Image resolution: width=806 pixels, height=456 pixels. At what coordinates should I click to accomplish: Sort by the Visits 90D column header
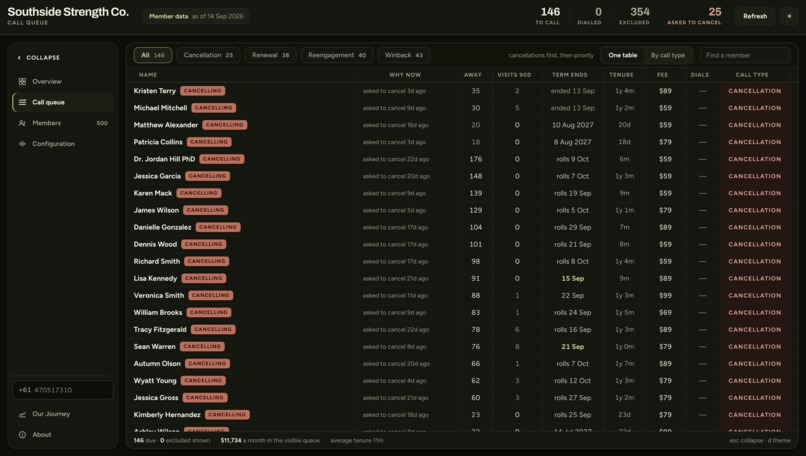pos(514,75)
